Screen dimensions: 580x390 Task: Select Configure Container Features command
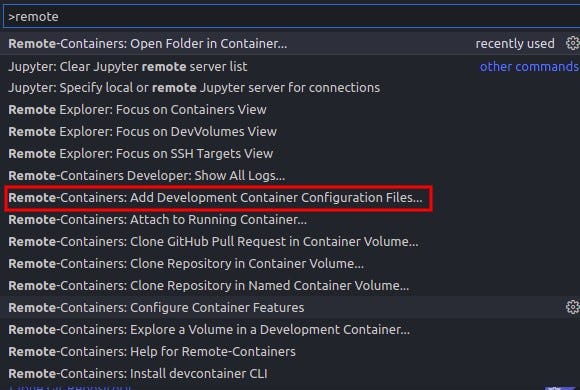point(290,307)
